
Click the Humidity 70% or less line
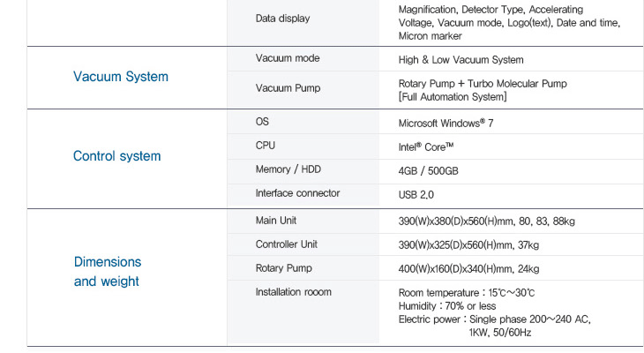(x=448, y=306)
